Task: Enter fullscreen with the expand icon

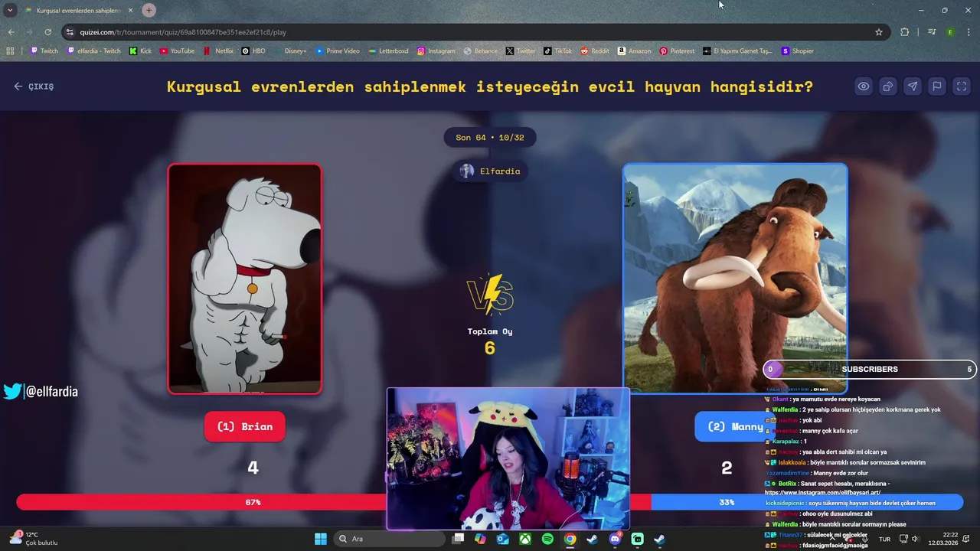Action: pos(962,86)
